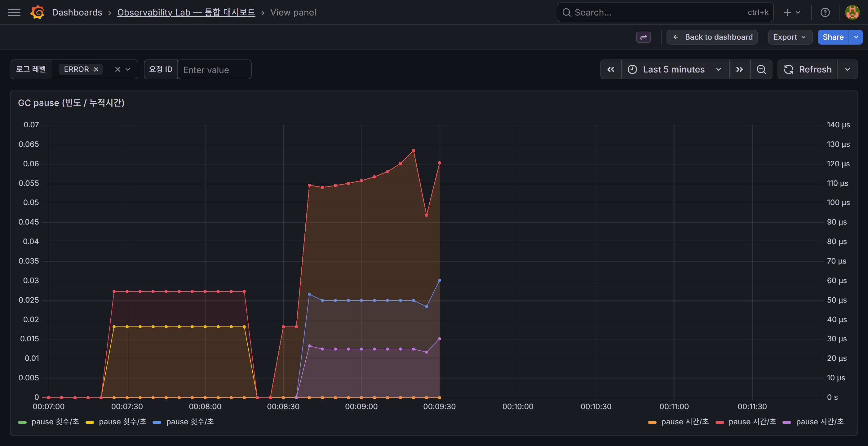Image resolution: width=868 pixels, height=446 pixels.
Task: Open Observability Lab dashboard breadcrumb link
Action: pos(186,12)
